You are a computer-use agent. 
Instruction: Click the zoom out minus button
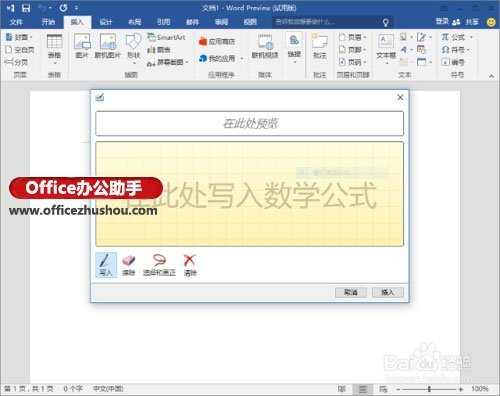pyautogui.click(x=398, y=389)
